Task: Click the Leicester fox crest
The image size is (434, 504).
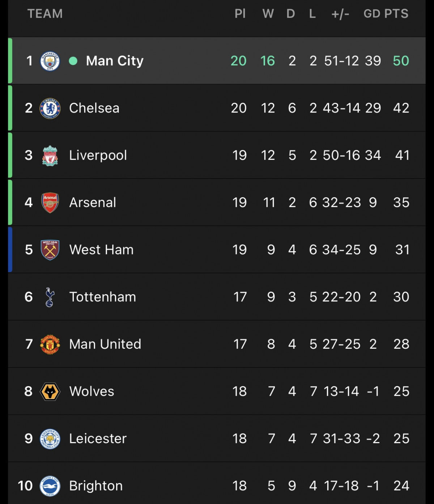Action: (50, 439)
